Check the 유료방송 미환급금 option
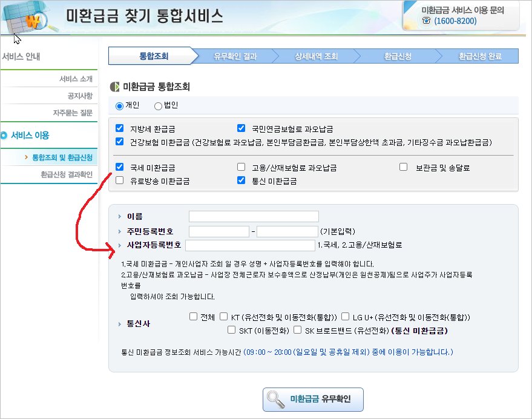The height and width of the screenshot is (419, 532). click(119, 180)
